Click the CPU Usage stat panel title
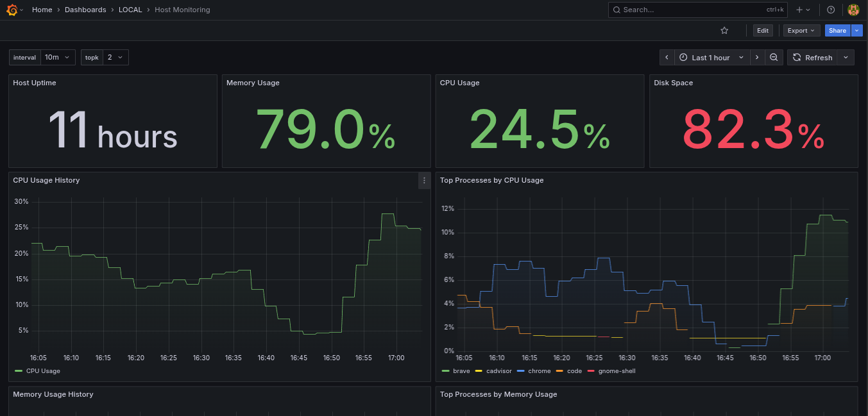 tap(459, 83)
